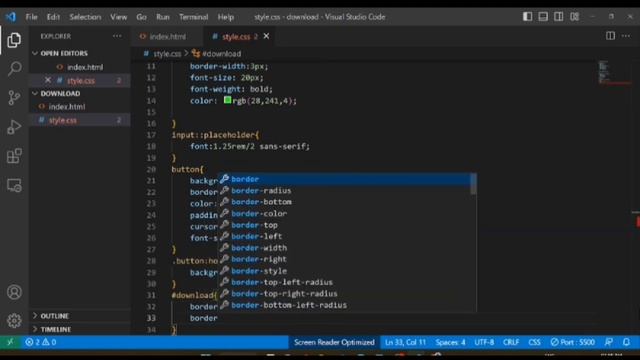Go to line via Ln 33, Col 11
This screenshot has height=360, width=640.
[405, 342]
